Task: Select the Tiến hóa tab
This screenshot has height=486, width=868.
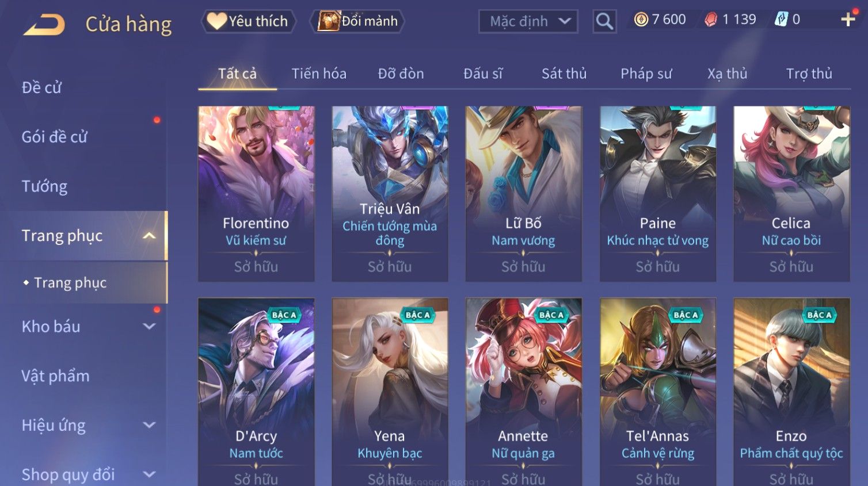Action: point(319,74)
